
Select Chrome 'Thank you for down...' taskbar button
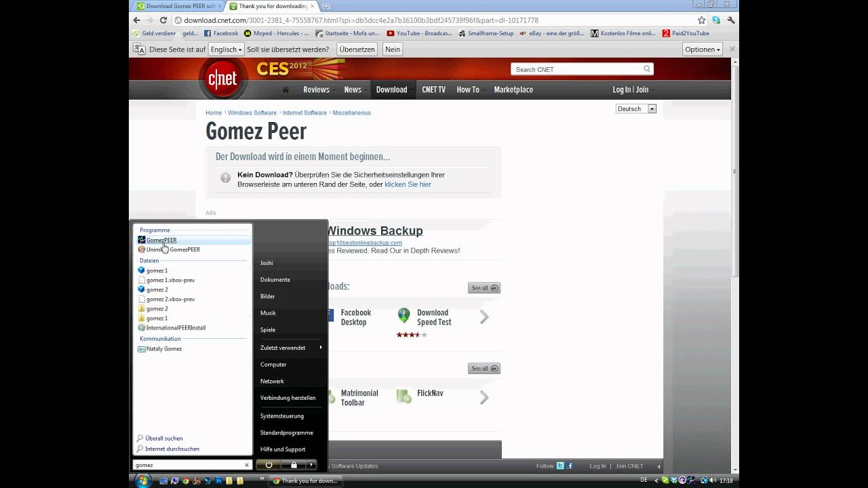pos(306,481)
